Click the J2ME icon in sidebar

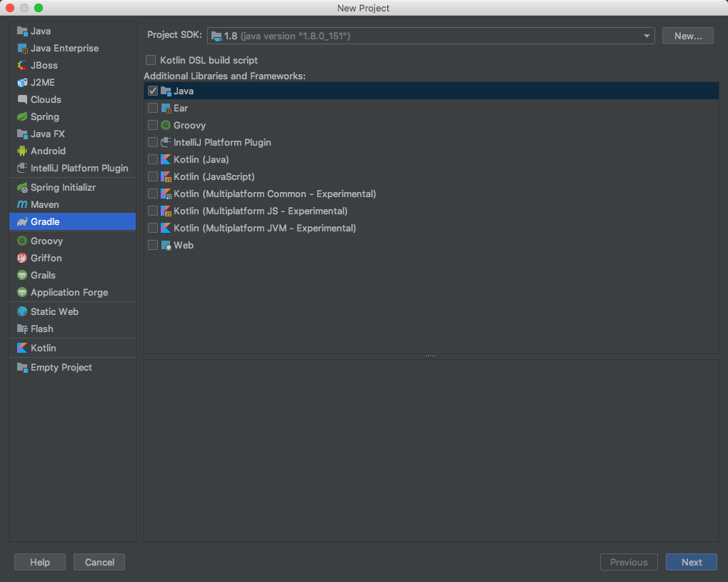tap(22, 83)
